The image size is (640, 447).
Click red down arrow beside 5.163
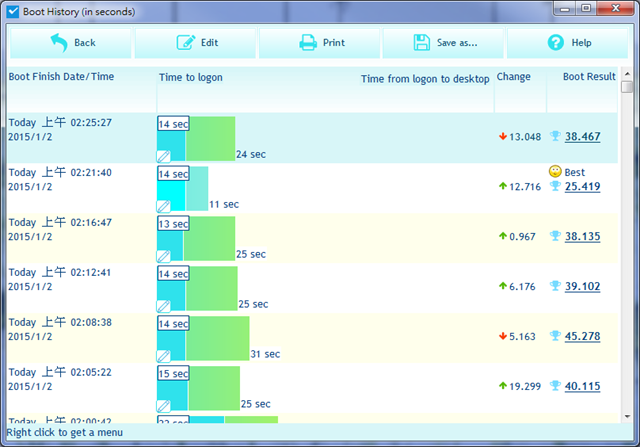pos(503,336)
